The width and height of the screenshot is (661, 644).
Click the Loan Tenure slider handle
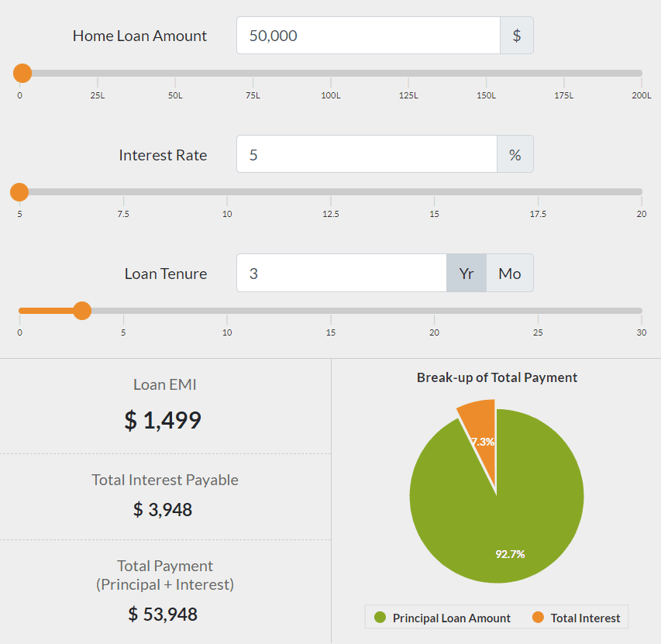tap(81, 311)
